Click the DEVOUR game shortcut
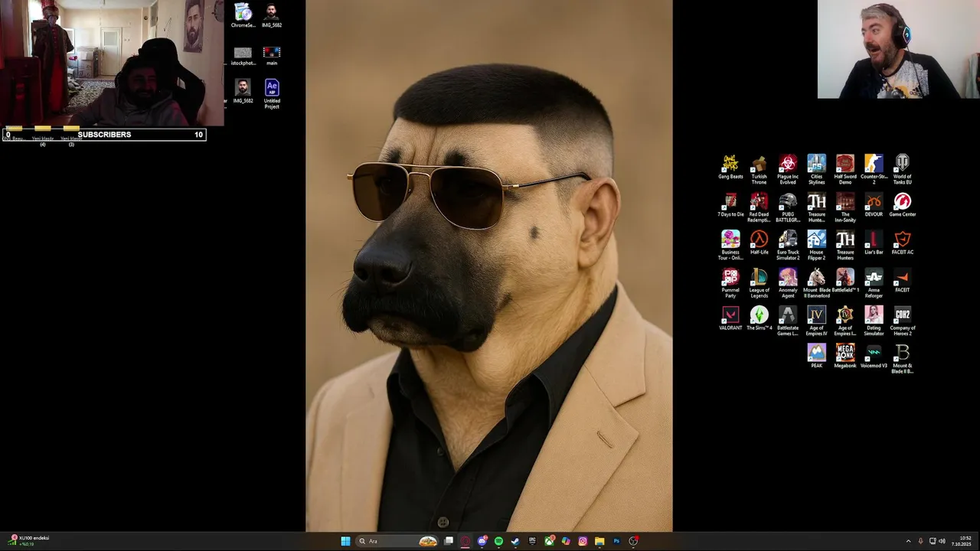This screenshot has width=980, height=551. pos(874,205)
